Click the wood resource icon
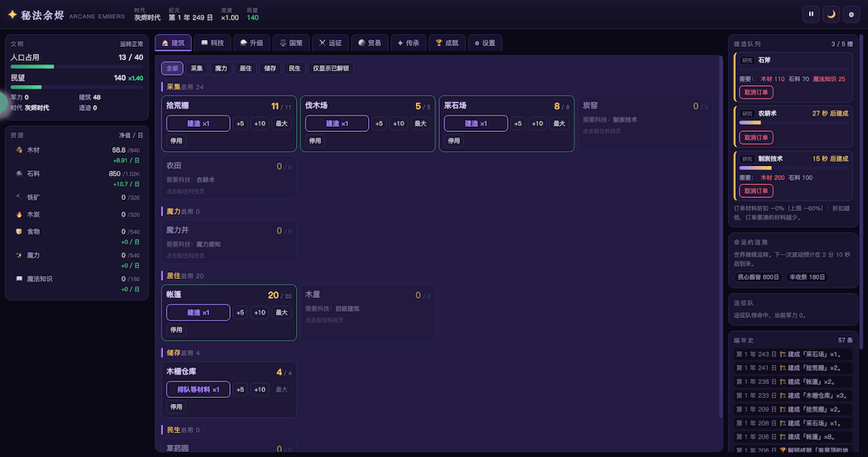Viewport: 868px width, 457px height. (19, 150)
